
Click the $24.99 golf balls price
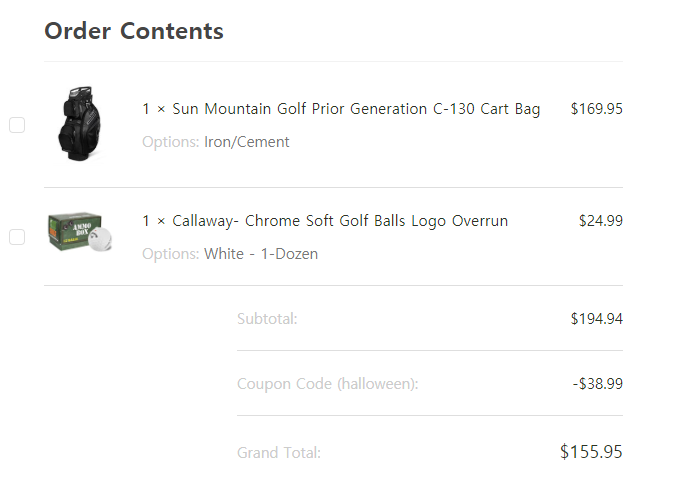pyautogui.click(x=600, y=221)
